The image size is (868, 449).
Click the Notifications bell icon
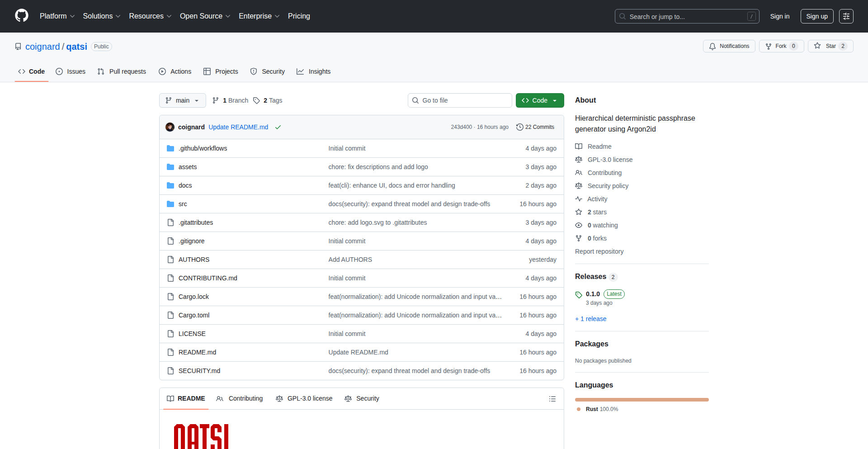pyautogui.click(x=712, y=46)
